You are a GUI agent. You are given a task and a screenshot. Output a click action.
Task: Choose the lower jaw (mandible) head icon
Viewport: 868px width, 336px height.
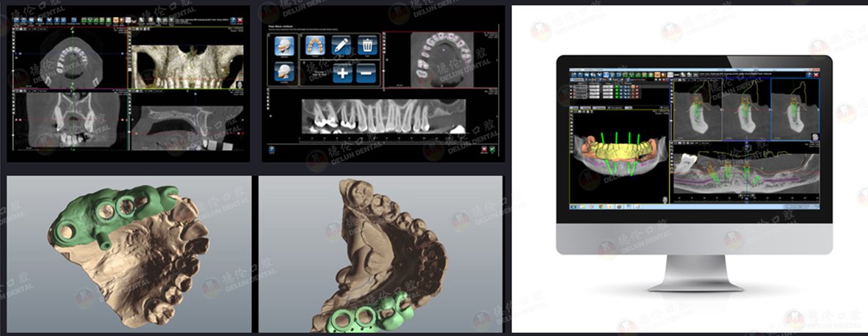(x=284, y=72)
